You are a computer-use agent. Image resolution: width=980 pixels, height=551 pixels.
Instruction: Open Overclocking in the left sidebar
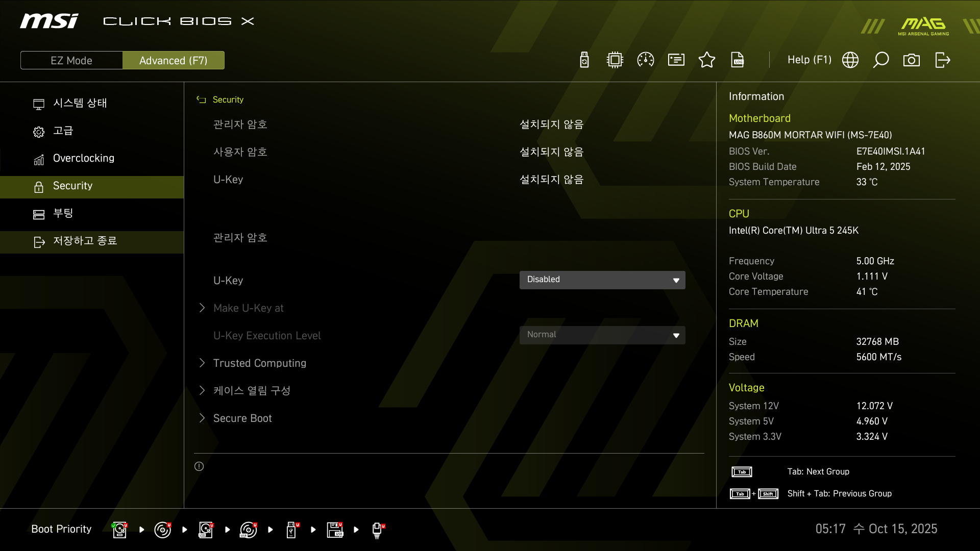click(84, 158)
